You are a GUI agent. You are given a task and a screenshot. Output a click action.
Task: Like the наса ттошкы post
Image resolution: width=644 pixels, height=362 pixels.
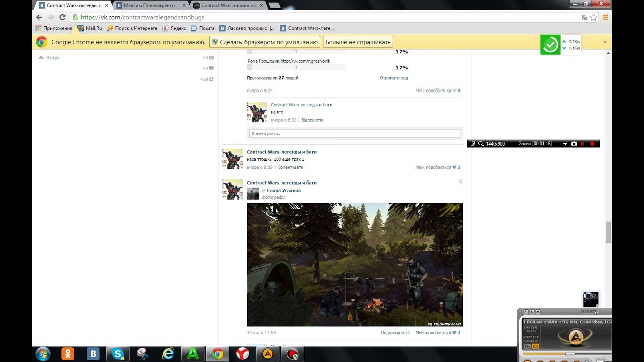[438, 167]
